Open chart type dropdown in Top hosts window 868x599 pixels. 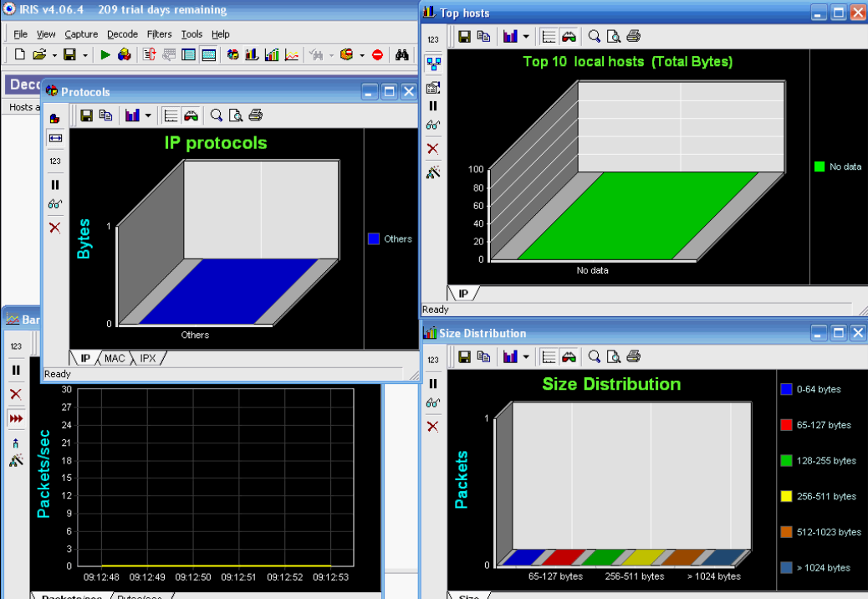(526, 37)
